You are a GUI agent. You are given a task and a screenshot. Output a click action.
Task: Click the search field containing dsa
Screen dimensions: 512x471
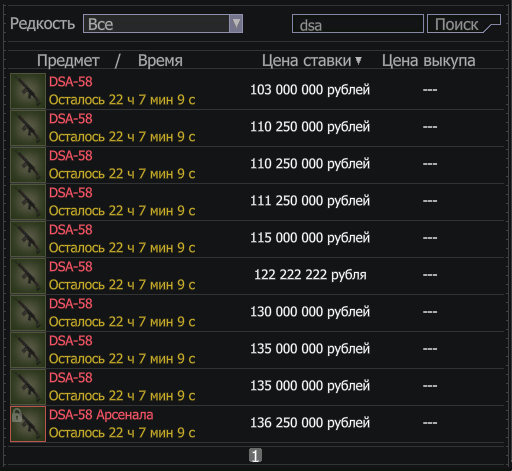(x=358, y=24)
